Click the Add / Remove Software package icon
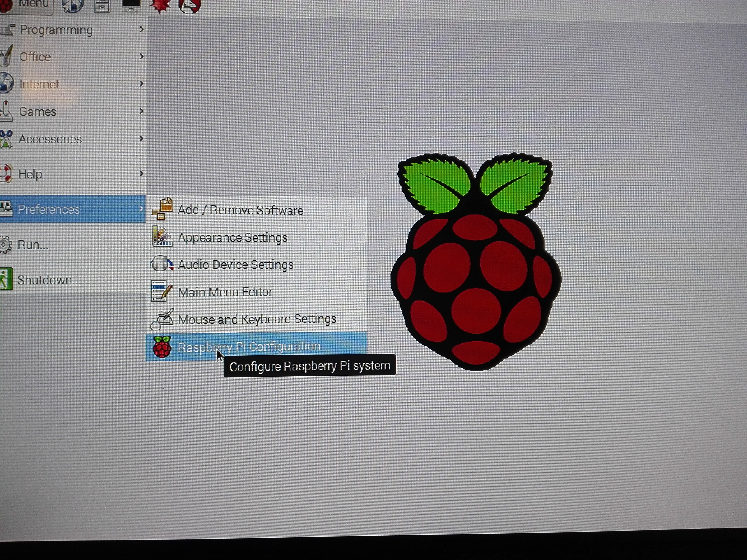 pyautogui.click(x=163, y=209)
